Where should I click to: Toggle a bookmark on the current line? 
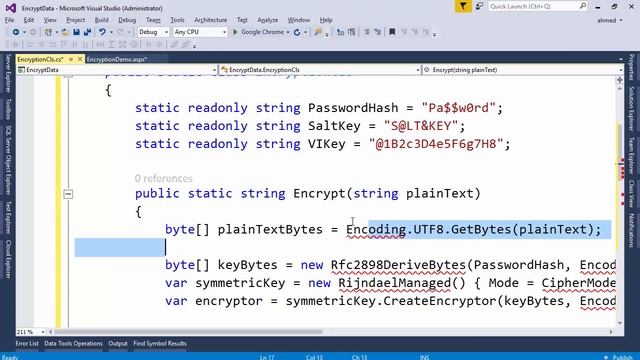(392, 32)
